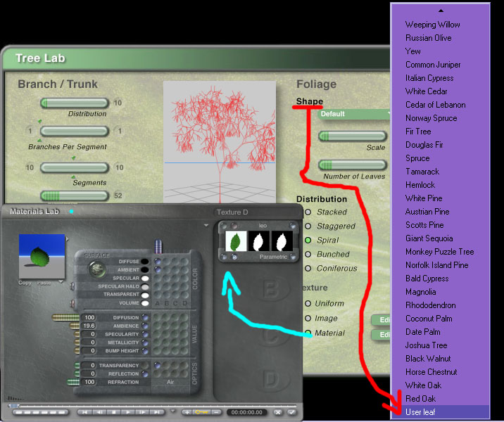The image size is (504, 422).
Task: Add a keyframe with the plus icon
Action: [x=187, y=412]
